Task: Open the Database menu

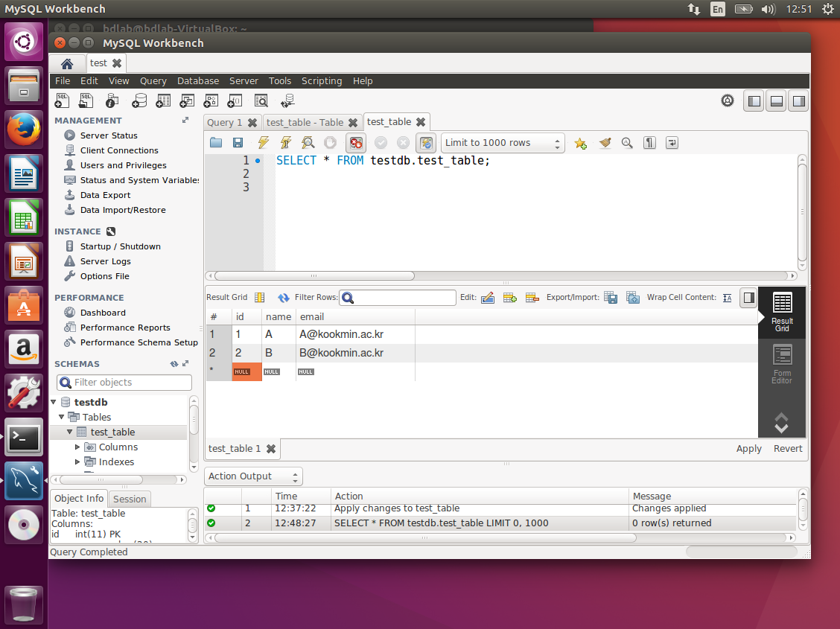Action: pos(198,81)
